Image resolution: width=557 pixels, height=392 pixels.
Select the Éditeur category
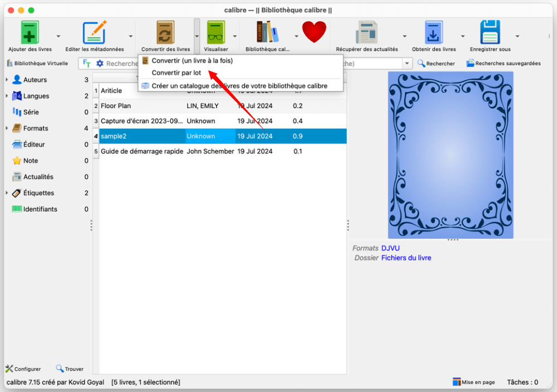point(33,144)
